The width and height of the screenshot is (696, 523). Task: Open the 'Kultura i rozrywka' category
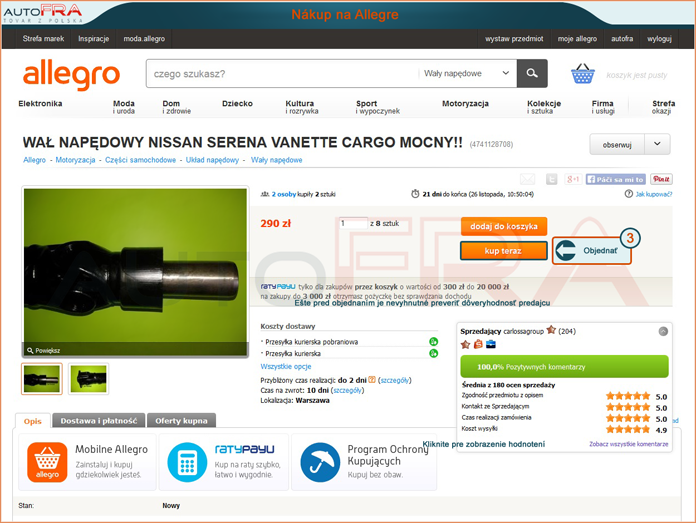(302, 107)
